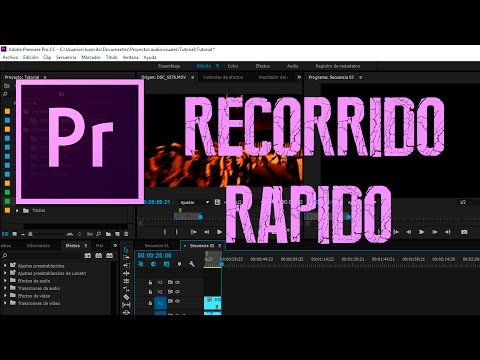Go to Out point in Program monitor

[x=448, y=232]
